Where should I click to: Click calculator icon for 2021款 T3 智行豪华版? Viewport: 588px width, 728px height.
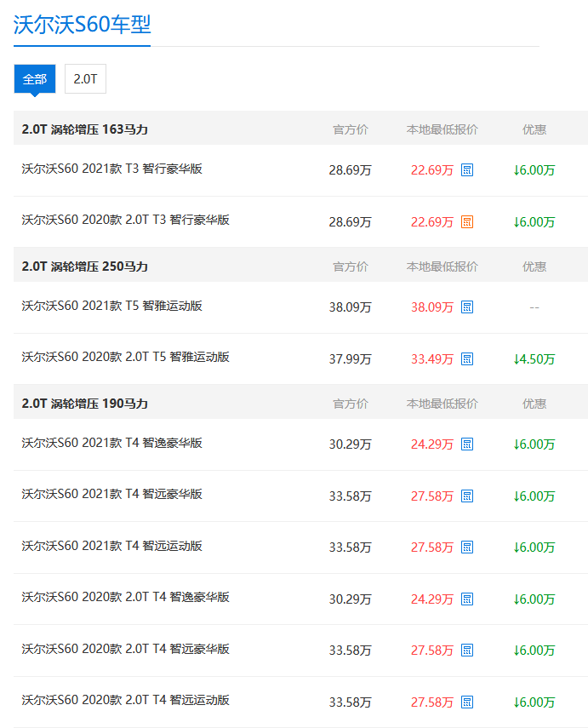tap(467, 170)
